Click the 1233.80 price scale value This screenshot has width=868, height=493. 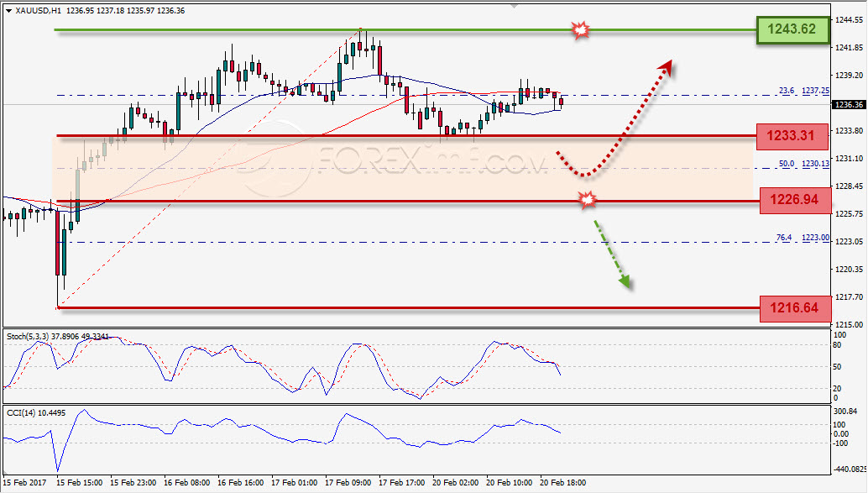pyautogui.click(x=850, y=131)
